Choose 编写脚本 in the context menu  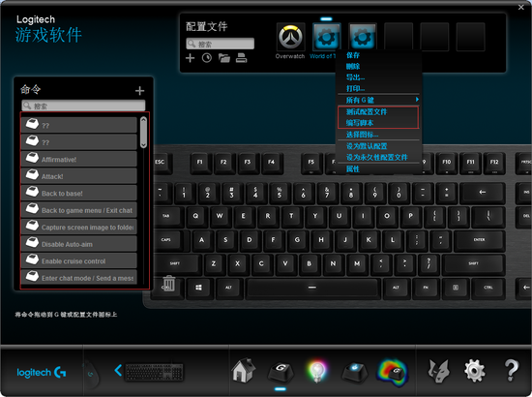pos(360,123)
